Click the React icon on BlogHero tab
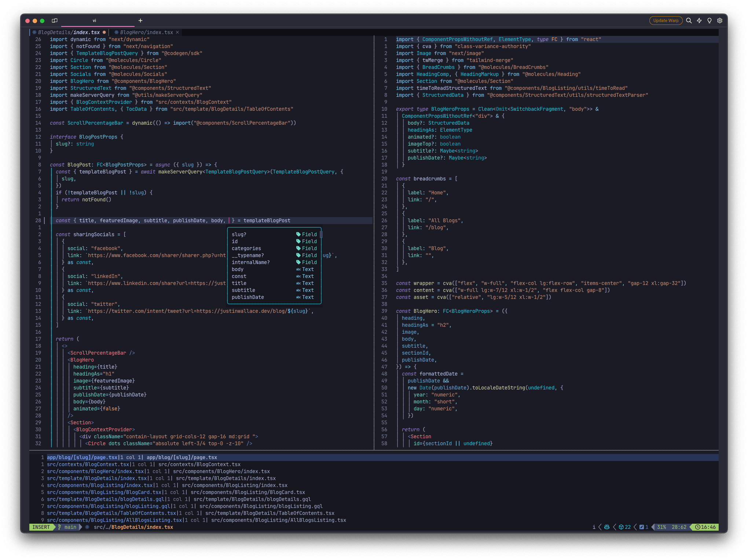The image size is (748, 560). click(x=117, y=32)
